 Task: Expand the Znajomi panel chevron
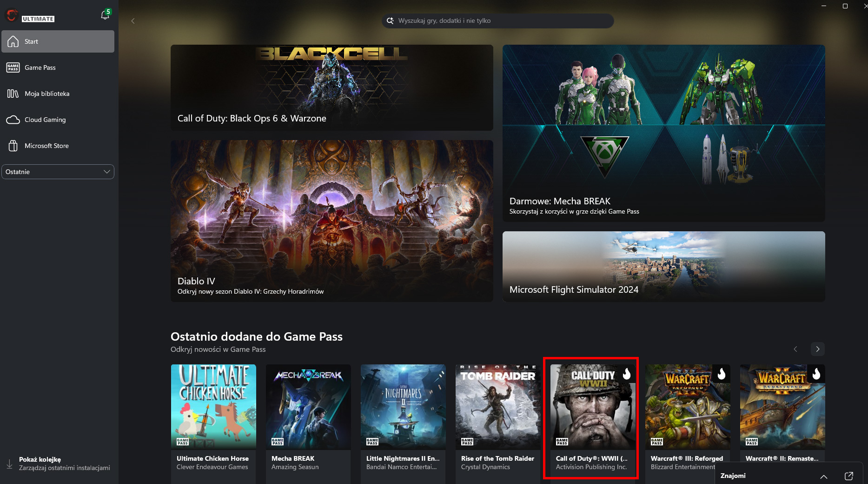tap(824, 476)
